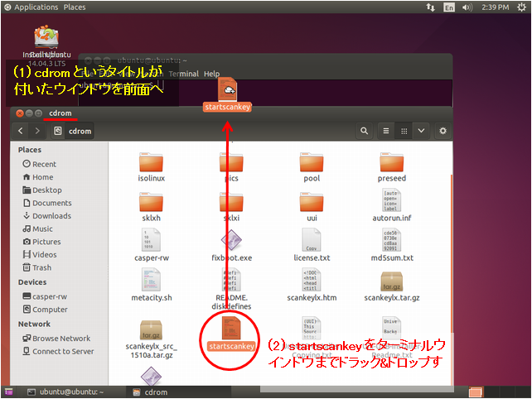Open the Places menu
The height and width of the screenshot is (399, 532).
point(75,7)
